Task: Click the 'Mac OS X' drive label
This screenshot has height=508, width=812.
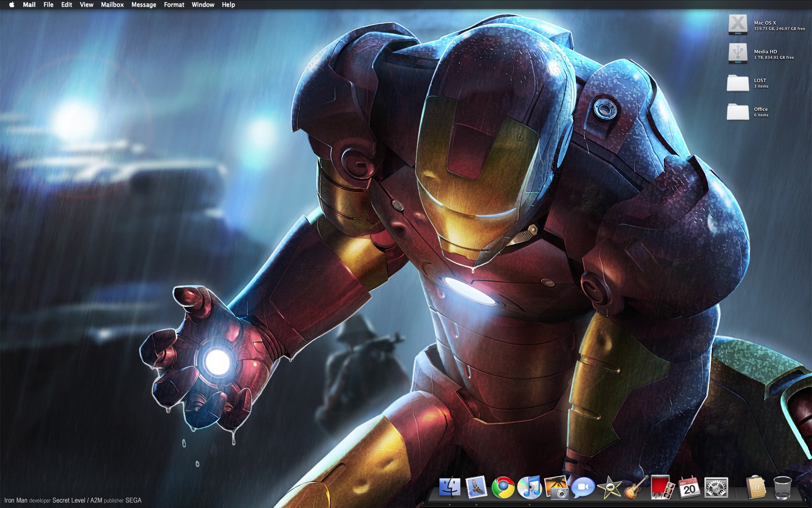Action: point(765,23)
